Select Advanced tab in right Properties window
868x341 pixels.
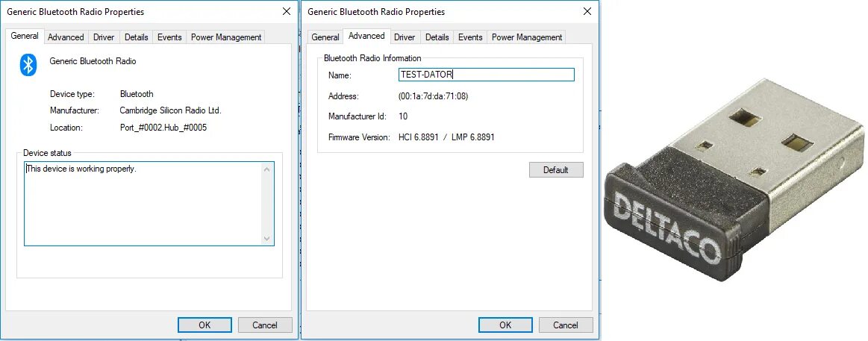coord(366,36)
